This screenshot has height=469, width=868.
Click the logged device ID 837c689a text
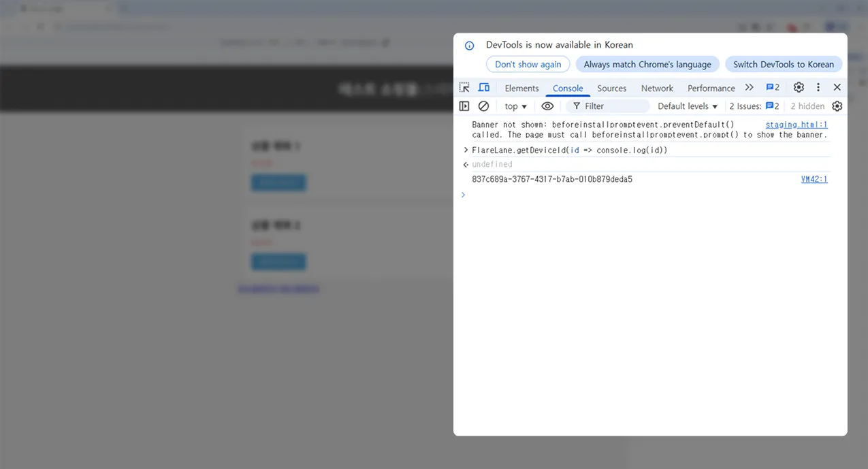point(552,179)
